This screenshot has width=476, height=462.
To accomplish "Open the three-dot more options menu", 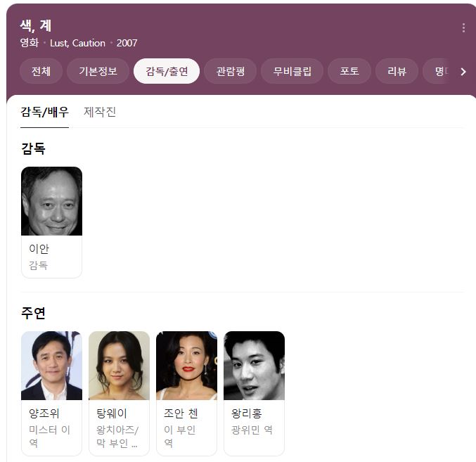I will (x=463, y=28).
